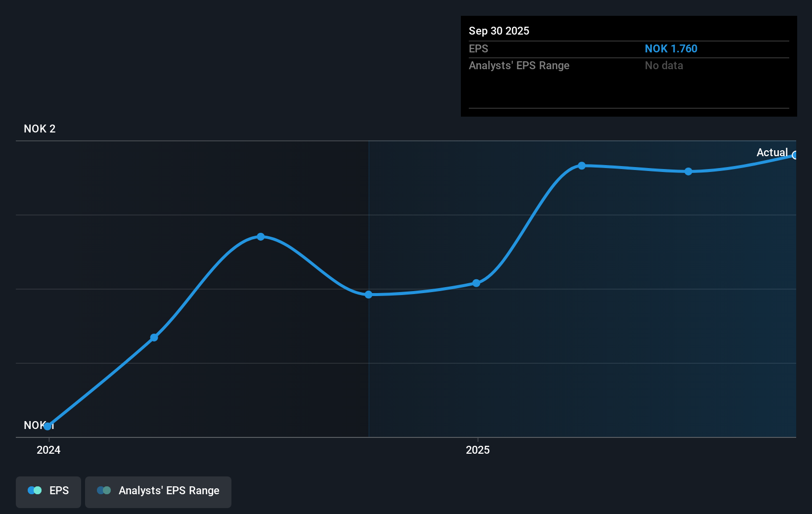
Task: Click the NOK 1.760 EPS value
Action: click(x=671, y=48)
